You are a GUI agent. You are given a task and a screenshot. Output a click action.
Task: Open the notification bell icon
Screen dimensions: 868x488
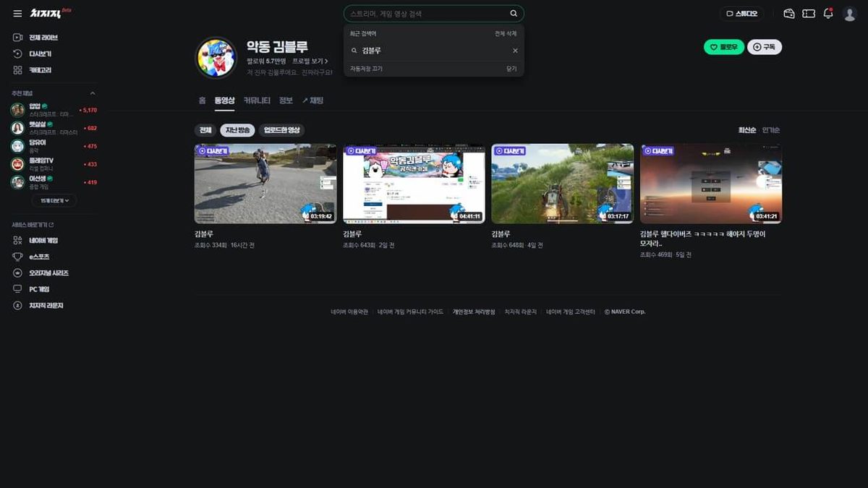pos(829,14)
